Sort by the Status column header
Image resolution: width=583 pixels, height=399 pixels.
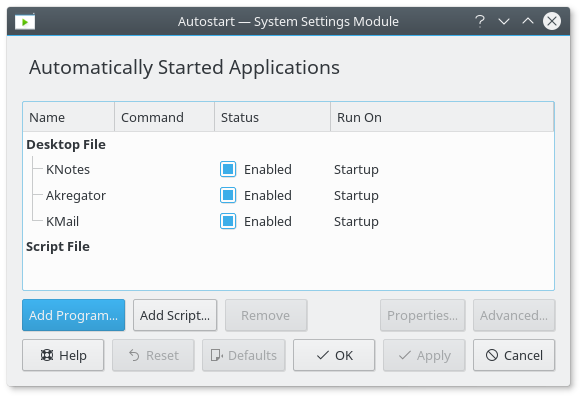point(272,117)
